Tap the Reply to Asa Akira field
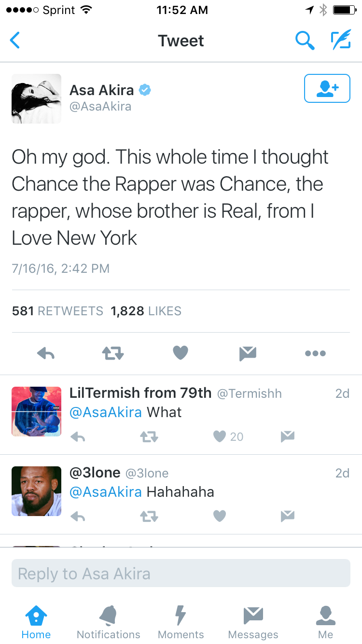This screenshot has height=644, width=362. click(181, 574)
